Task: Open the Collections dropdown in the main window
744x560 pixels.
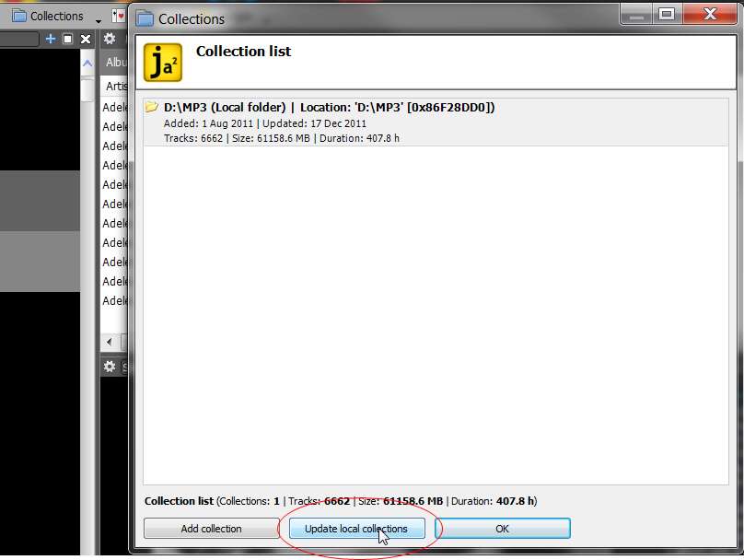Action: 99,20
